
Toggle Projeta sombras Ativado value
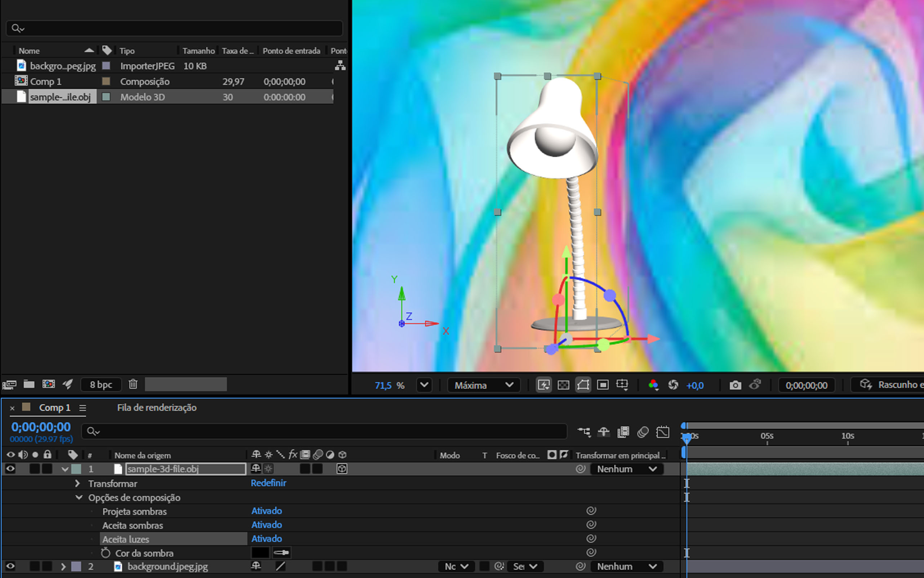coord(266,511)
